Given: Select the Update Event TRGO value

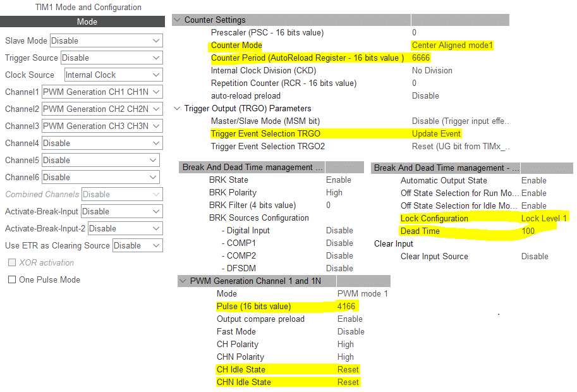Looking at the screenshot, I should tap(436, 134).
